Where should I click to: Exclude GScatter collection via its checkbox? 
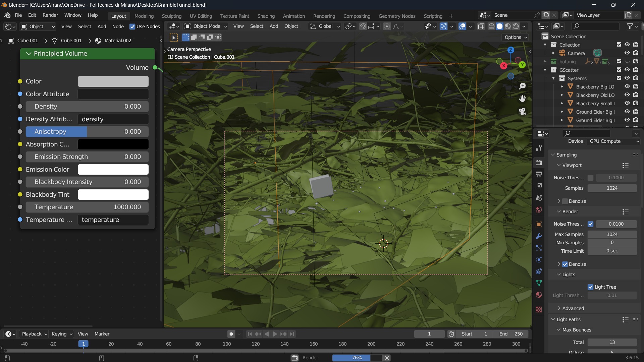[x=619, y=70]
